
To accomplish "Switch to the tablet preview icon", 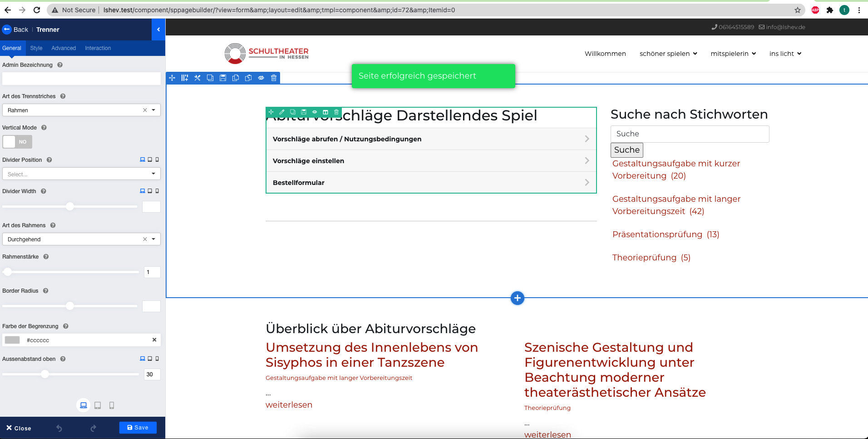I will (x=98, y=405).
